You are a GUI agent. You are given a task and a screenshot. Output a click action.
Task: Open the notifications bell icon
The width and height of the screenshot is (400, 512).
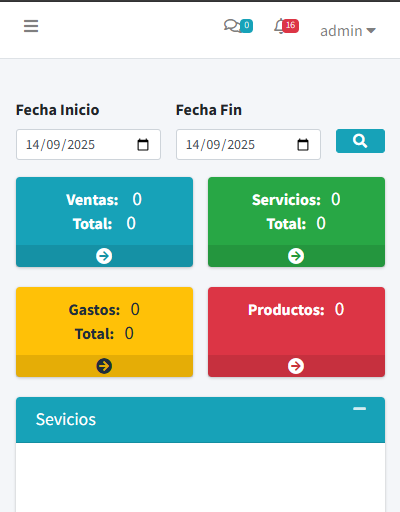point(280,26)
